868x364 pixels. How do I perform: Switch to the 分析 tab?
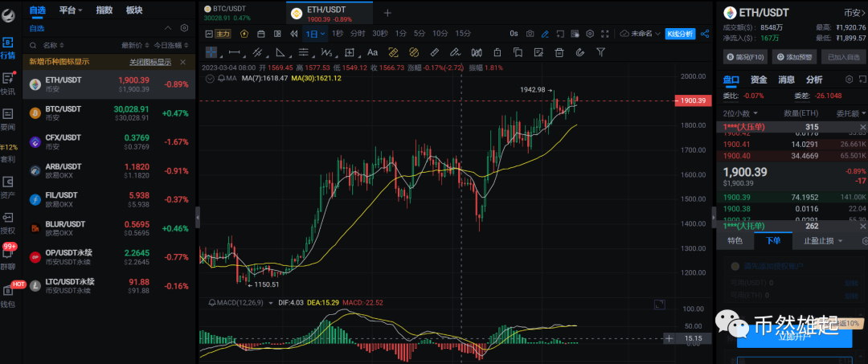814,80
